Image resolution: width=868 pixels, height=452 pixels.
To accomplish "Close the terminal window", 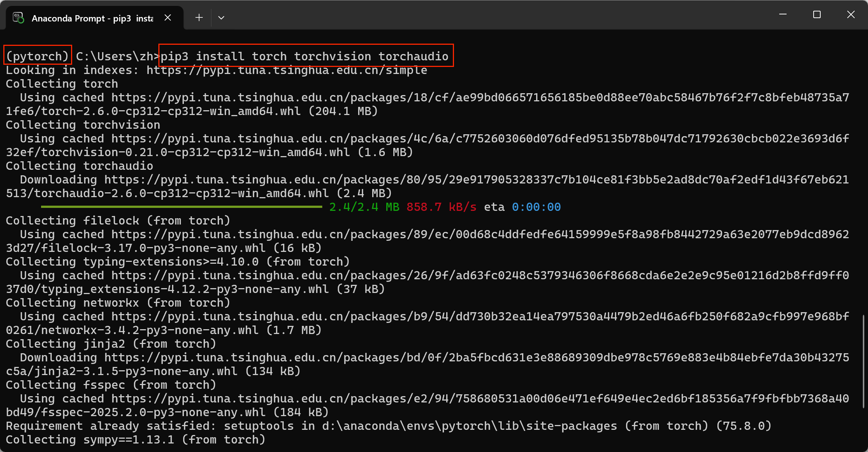I will pyautogui.click(x=851, y=15).
